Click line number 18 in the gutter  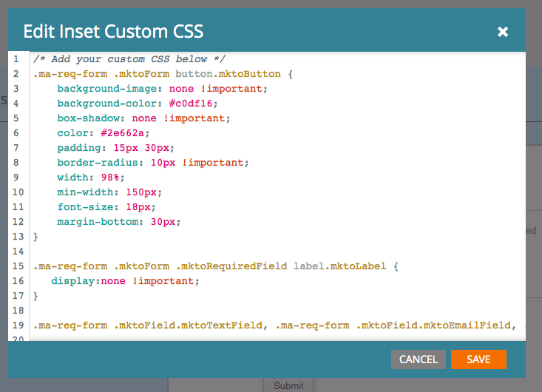click(18, 311)
